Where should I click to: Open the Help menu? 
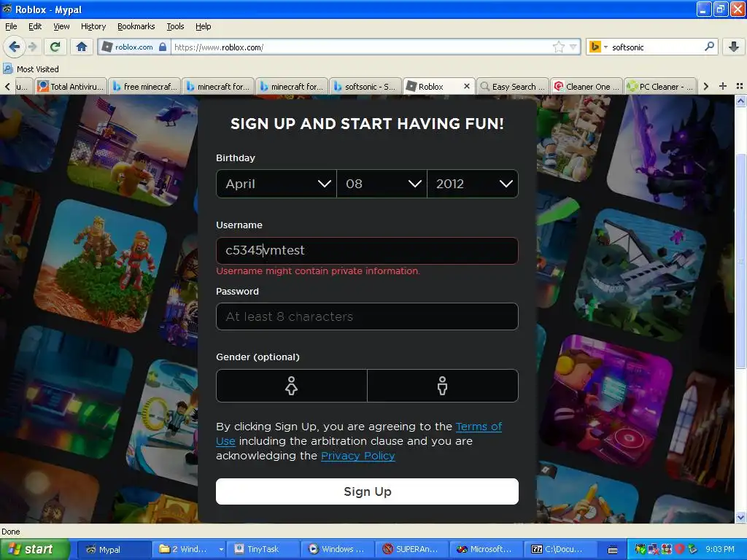[x=204, y=26]
